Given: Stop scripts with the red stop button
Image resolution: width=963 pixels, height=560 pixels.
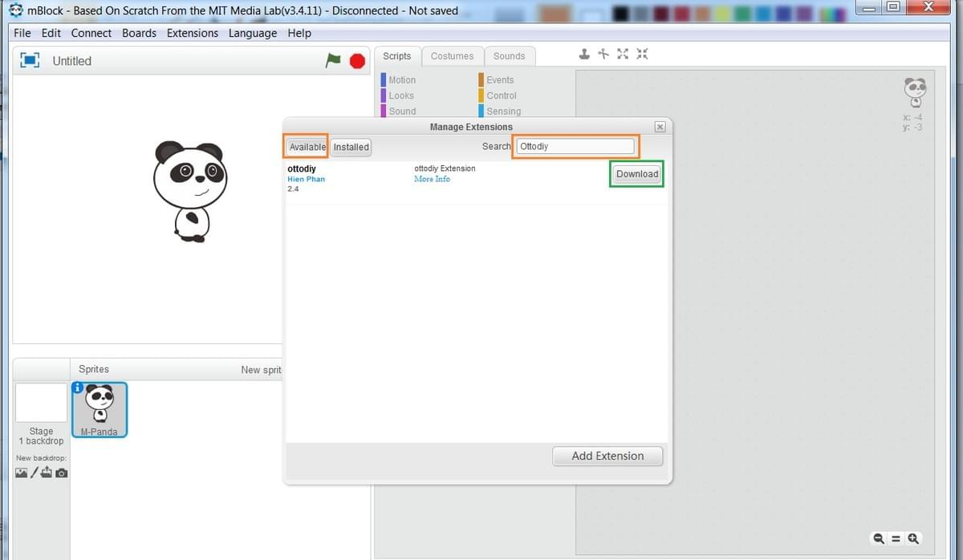Looking at the screenshot, I should pyautogui.click(x=358, y=61).
